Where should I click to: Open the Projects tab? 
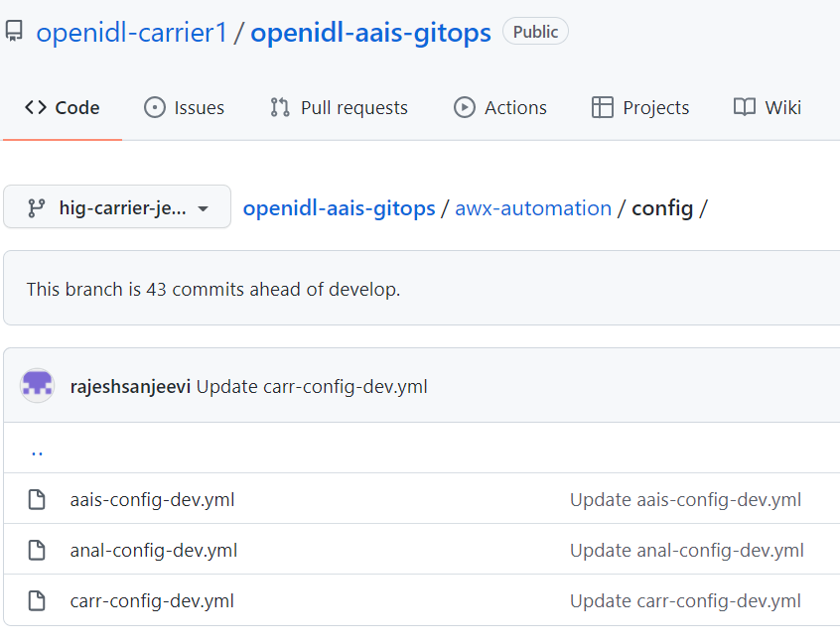pyautogui.click(x=640, y=107)
